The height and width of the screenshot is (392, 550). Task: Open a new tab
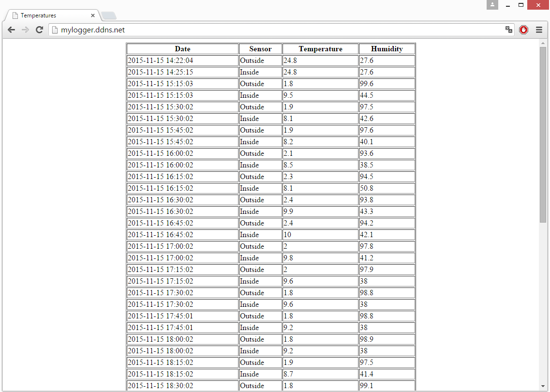pos(108,15)
